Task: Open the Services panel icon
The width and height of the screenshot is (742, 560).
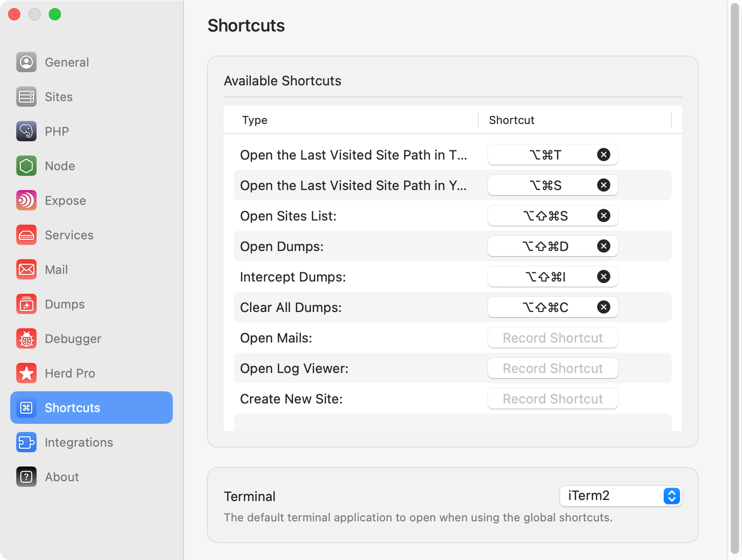Action: [26, 235]
